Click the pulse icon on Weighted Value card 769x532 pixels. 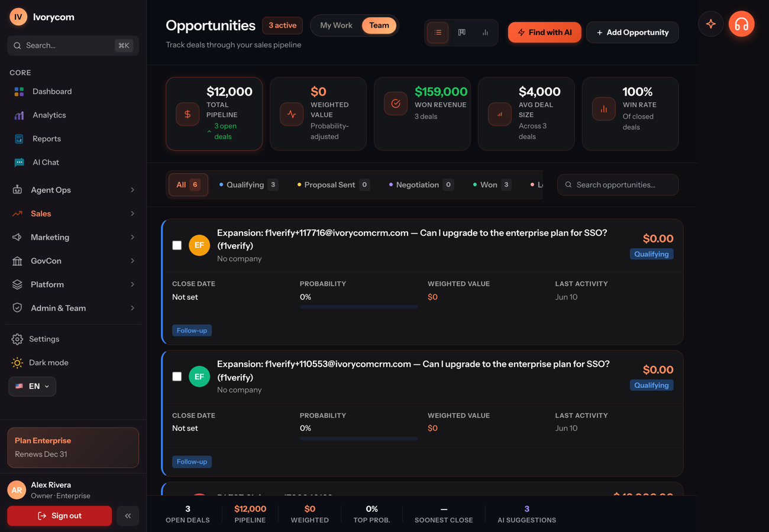(x=292, y=114)
